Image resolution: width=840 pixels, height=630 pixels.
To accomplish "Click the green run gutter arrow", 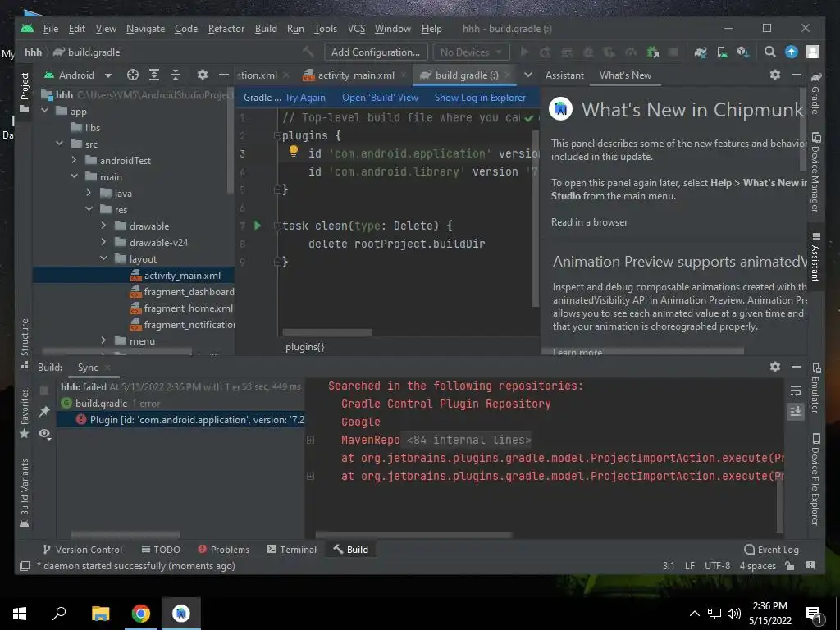I will pyautogui.click(x=258, y=226).
